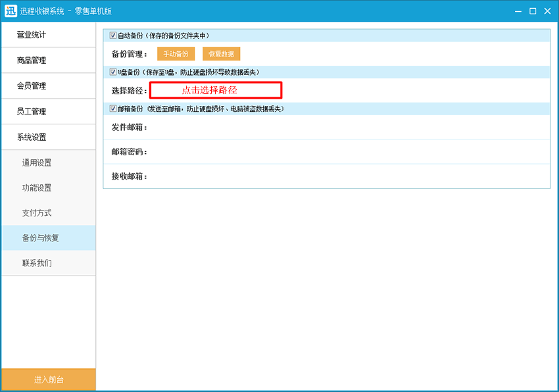Select 会员管理 sidebar item
The width and height of the screenshot is (559, 392).
tap(48, 86)
